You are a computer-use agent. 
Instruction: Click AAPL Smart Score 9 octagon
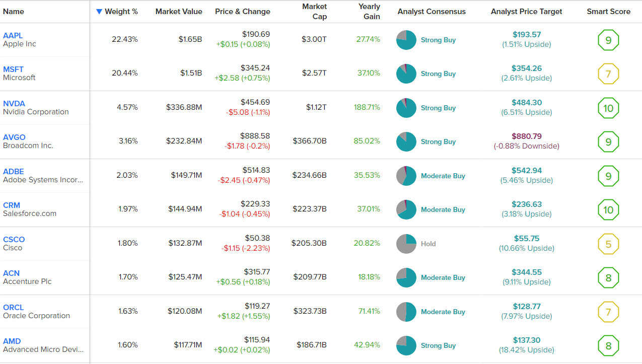coord(608,40)
